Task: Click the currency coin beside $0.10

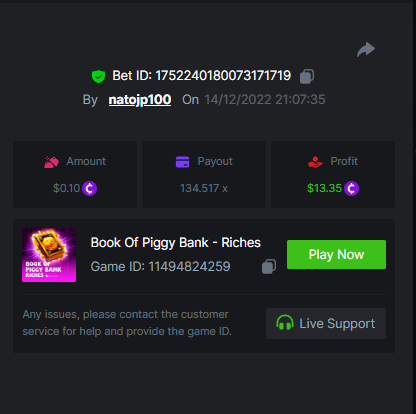Action: 90,189
